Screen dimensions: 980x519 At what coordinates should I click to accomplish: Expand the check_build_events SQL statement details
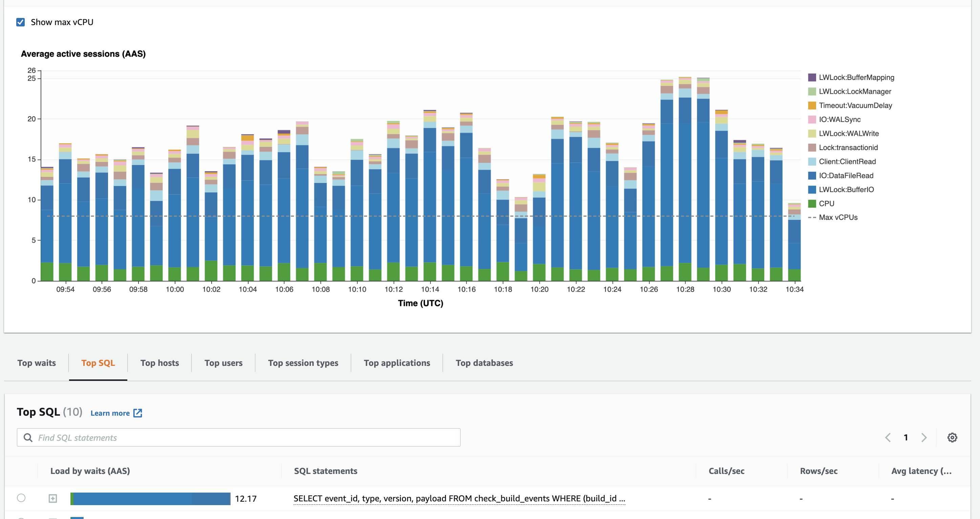[x=52, y=498]
